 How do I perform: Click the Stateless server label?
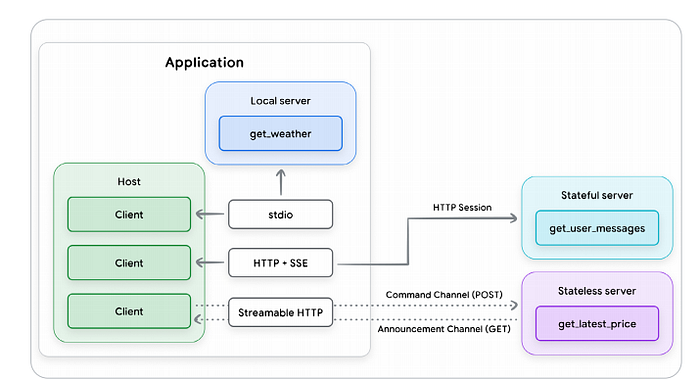tap(597, 291)
